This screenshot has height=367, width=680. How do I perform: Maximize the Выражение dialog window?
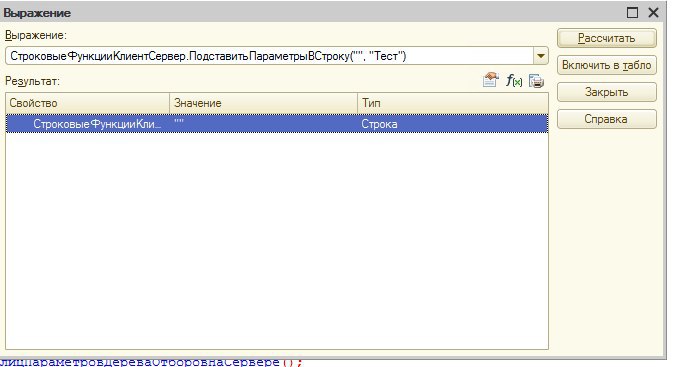pos(633,13)
